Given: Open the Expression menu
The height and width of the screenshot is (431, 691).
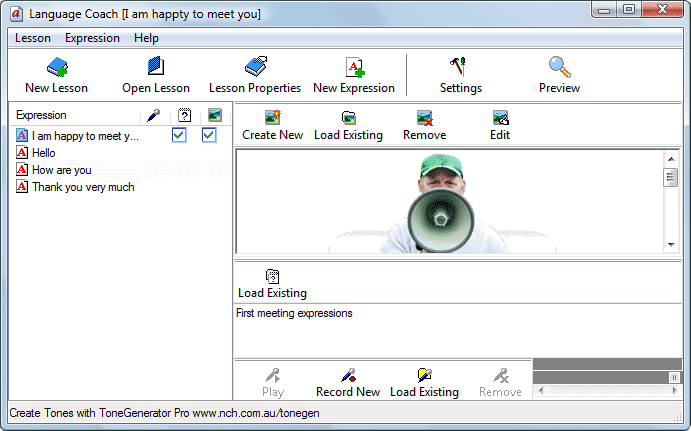Looking at the screenshot, I should (92, 38).
